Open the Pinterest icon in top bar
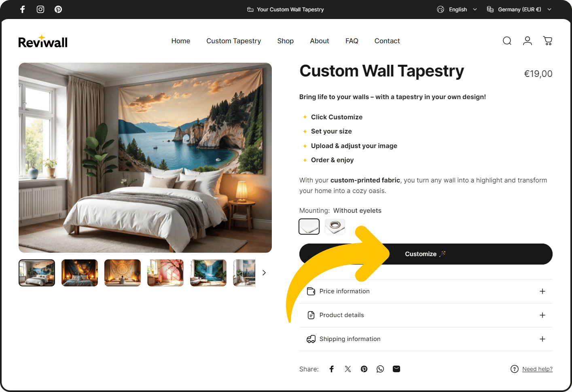The image size is (572, 392). pos(58,9)
